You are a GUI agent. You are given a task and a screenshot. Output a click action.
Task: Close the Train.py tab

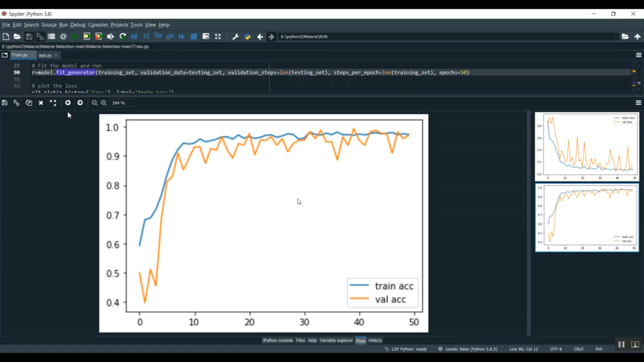pyautogui.click(x=32, y=55)
